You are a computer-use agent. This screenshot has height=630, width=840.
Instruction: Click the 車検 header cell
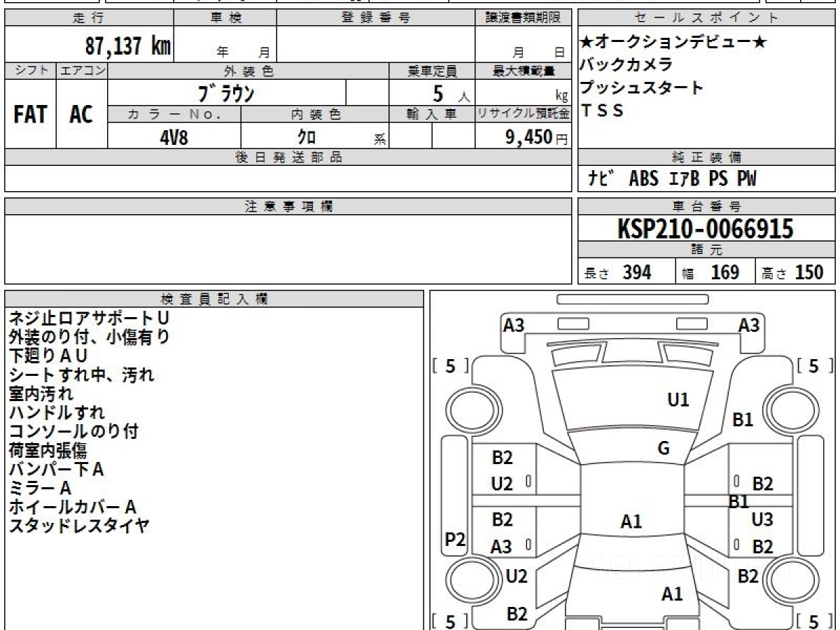tap(225, 18)
